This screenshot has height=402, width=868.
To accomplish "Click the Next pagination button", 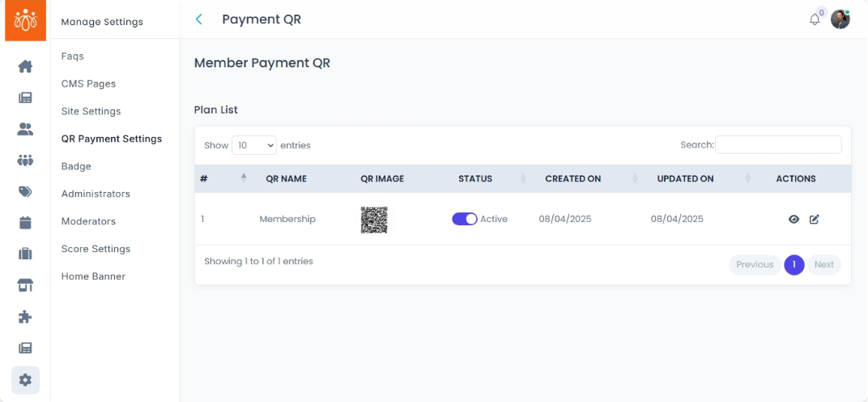I will (x=823, y=265).
